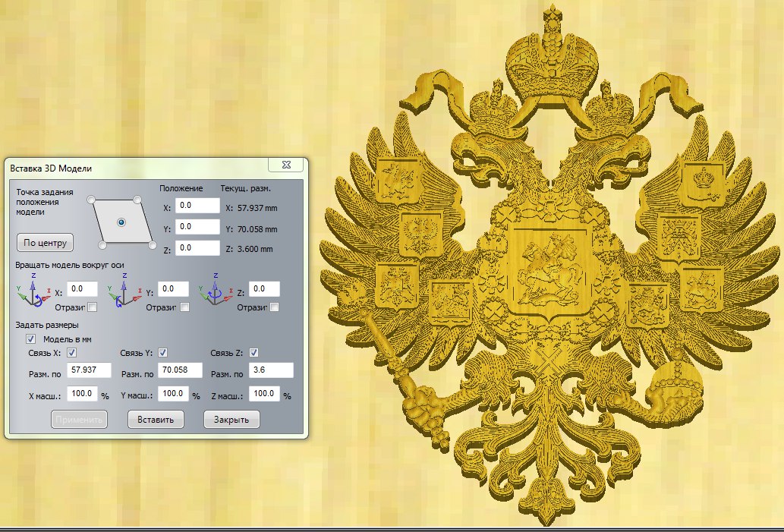Screen dimensions: 784x532
Task: Enable the Z axis Отразить checkbox
Action: click(274, 307)
